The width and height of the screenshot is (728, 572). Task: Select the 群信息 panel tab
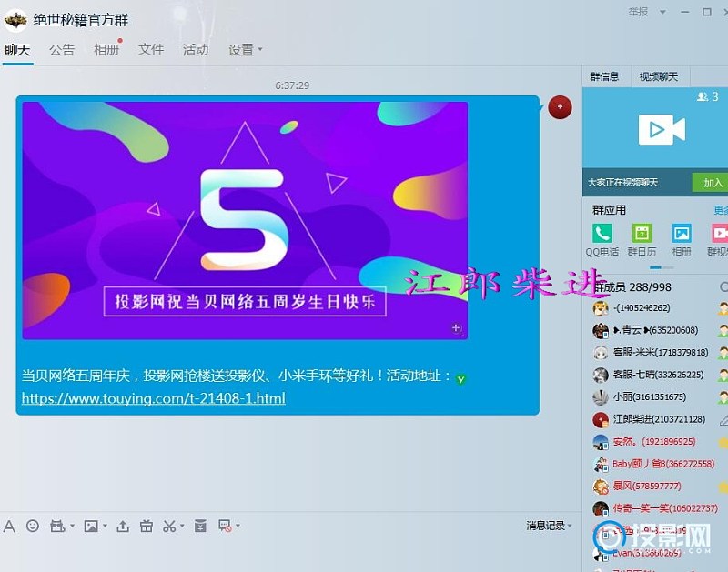tap(604, 76)
